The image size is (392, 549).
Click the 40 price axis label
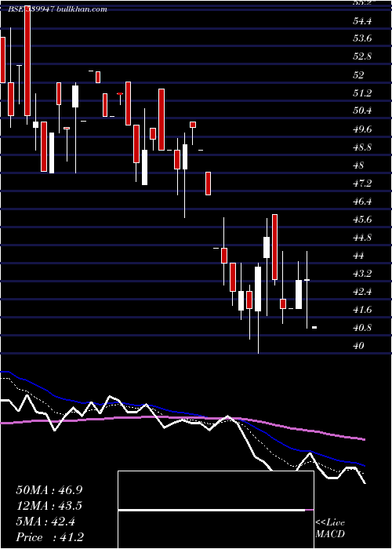point(359,346)
